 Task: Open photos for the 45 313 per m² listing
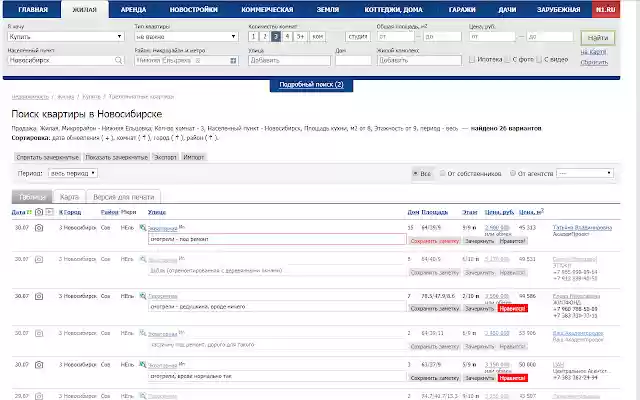[x=39, y=228]
